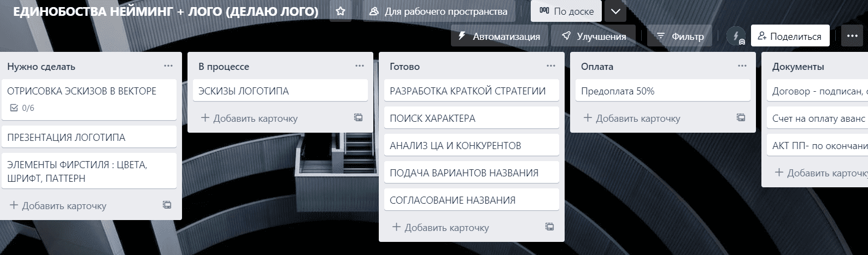Add a card to Нужно сделать list
This screenshot has width=868, height=255.
pyautogui.click(x=58, y=206)
